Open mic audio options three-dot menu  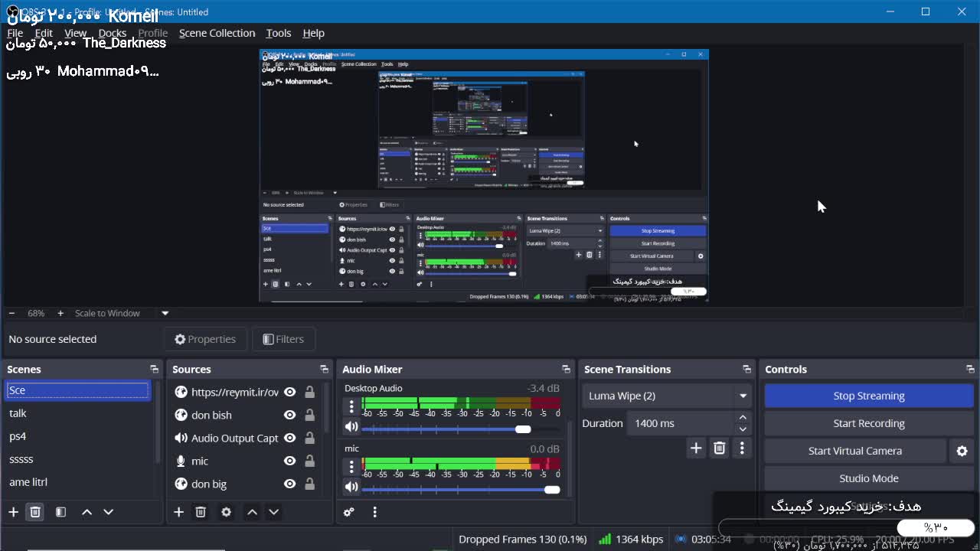point(351,465)
